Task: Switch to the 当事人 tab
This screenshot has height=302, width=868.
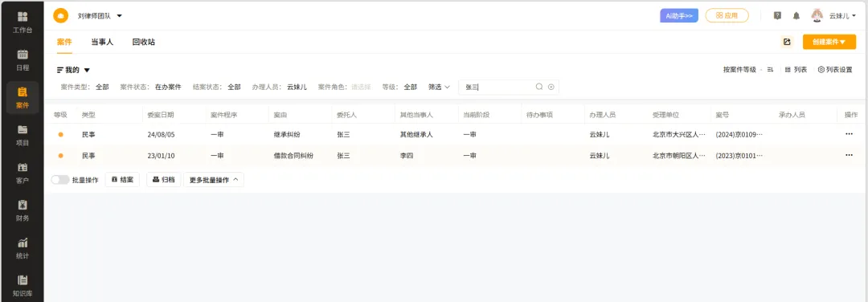Action: (x=102, y=42)
